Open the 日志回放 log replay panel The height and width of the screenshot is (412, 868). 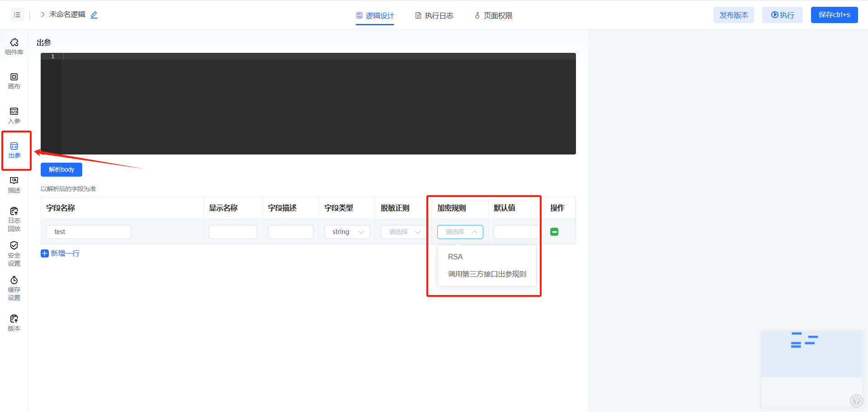pos(14,219)
